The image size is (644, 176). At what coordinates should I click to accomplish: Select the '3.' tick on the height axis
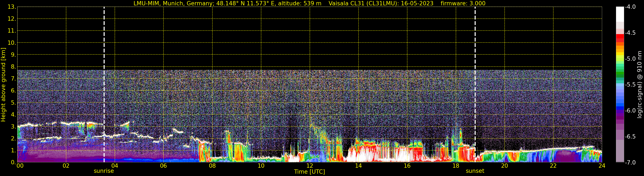13,126
